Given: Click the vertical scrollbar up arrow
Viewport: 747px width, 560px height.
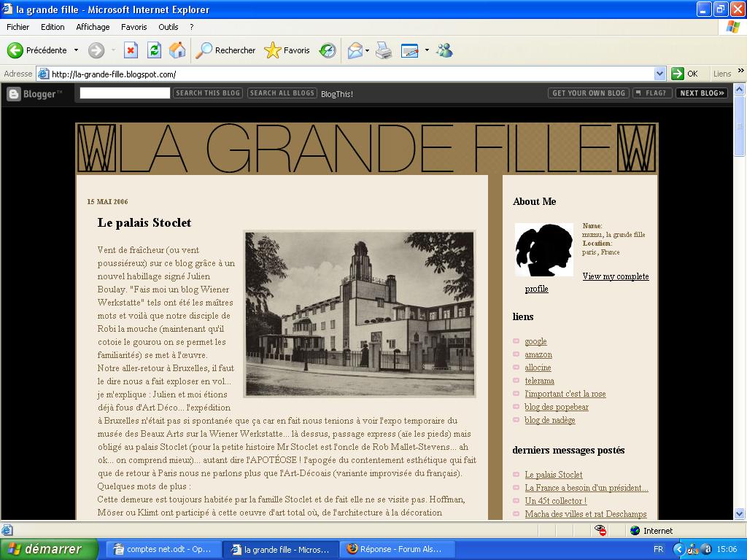Looking at the screenshot, I should point(740,89).
